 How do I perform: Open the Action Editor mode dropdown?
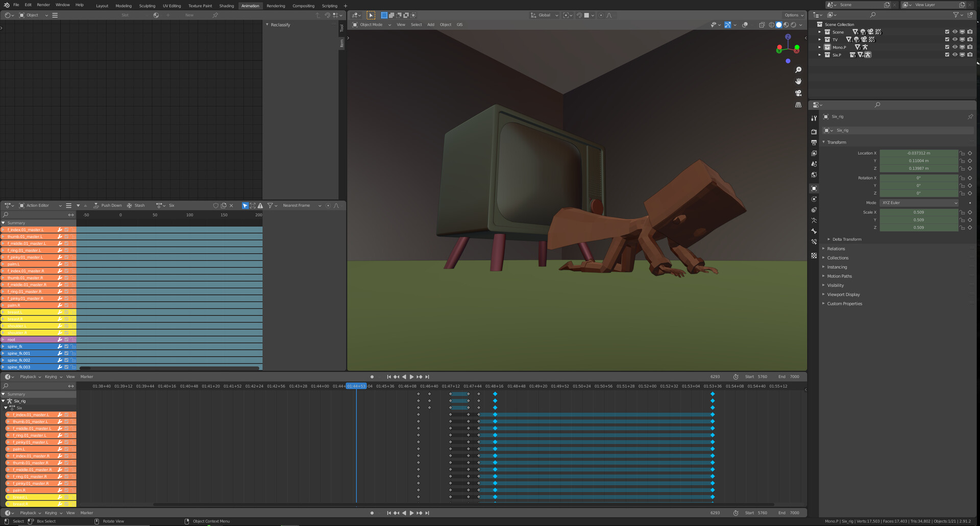[x=40, y=206]
